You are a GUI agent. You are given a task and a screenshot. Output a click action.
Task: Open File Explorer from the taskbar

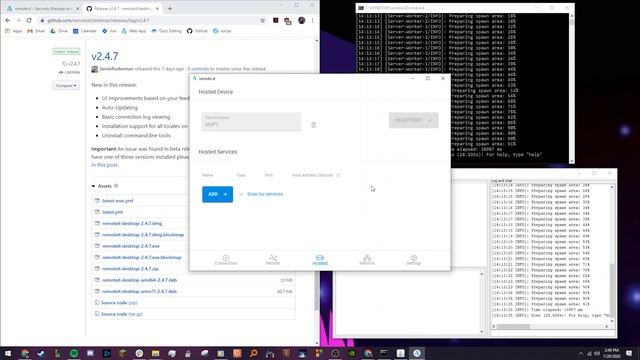pos(156,353)
